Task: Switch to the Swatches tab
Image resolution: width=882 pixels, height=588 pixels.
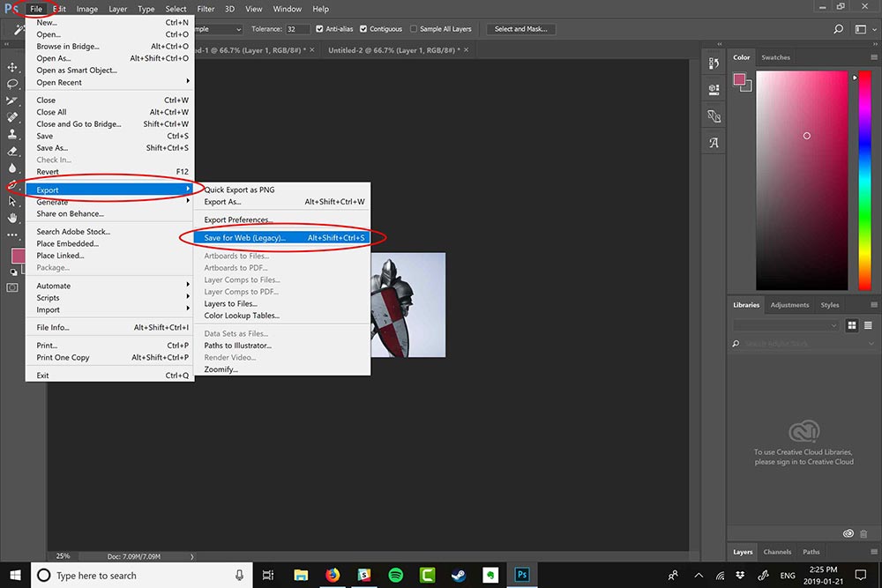Action: point(775,57)
